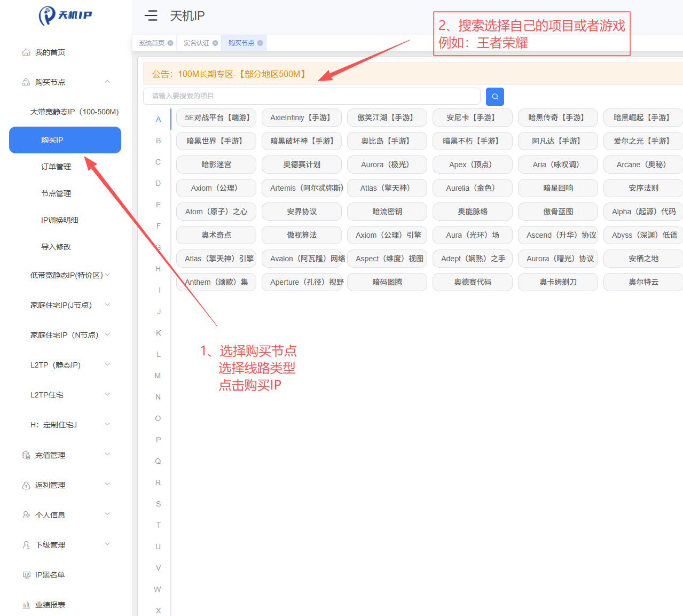The height and width of the screenshot is (616, 683).
Task: Expand 低带宽静态IP(特价区) submenu
Action: click(107, 275)
